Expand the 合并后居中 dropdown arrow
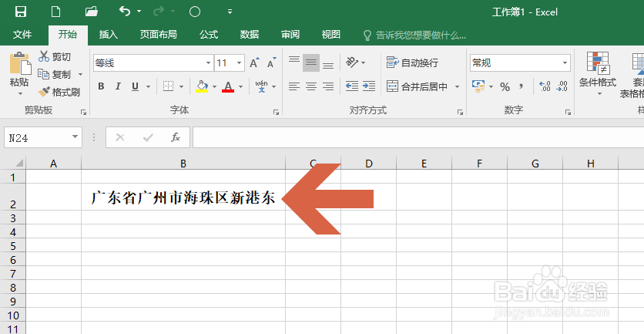Image resolution: width=644 pixels, height=334 pixels. [457, 87]
